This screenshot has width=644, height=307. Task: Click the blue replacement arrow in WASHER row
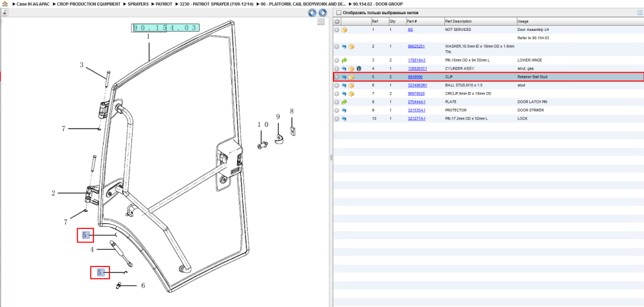coord(344,47)
